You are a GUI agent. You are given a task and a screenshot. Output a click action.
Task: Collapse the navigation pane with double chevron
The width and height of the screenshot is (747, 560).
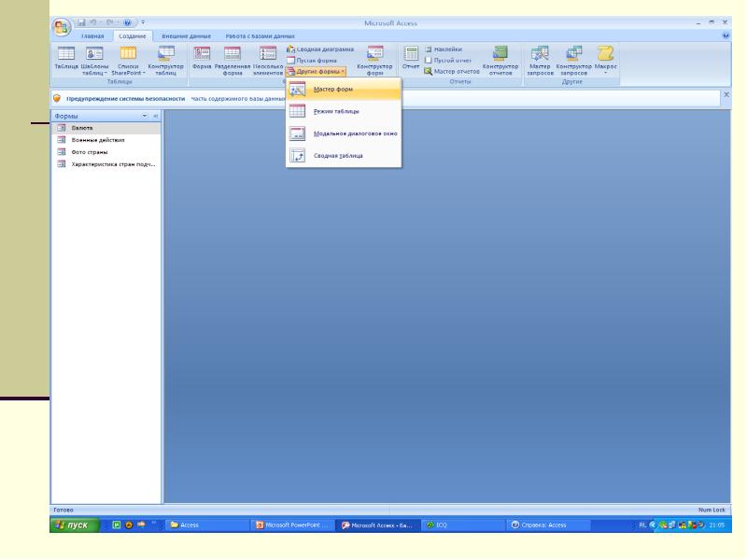(x=155, y=116)
